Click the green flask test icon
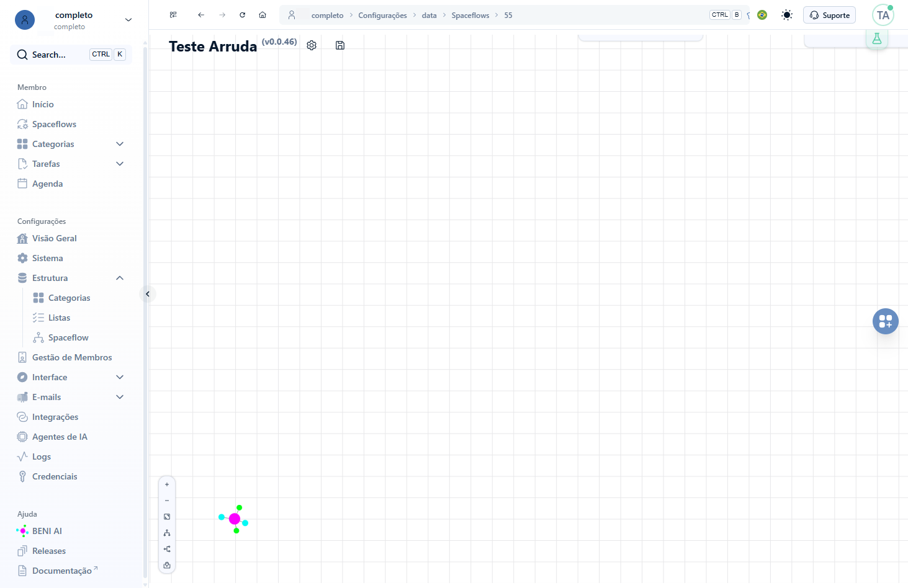This screenshot has width=908, height=588. point(877,38)
